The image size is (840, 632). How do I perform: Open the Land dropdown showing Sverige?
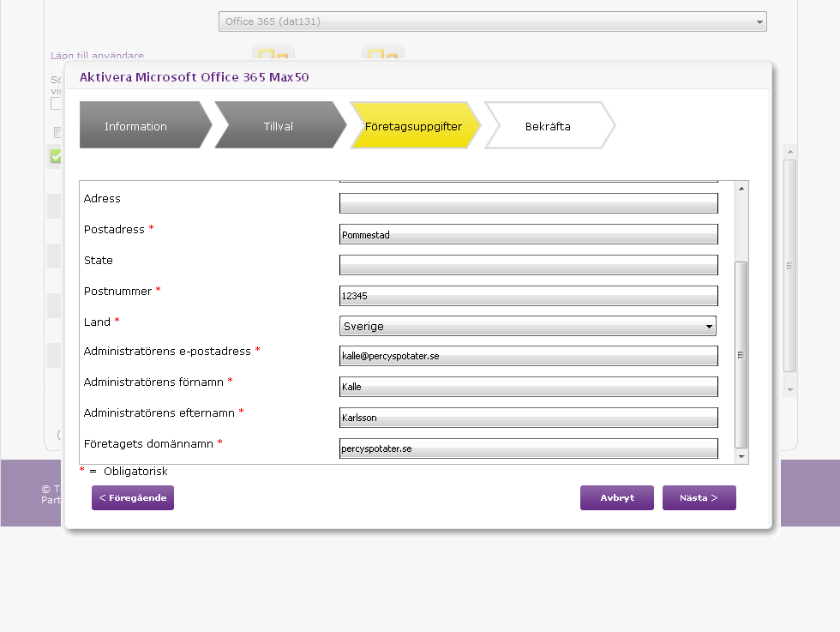pyautogui.click(x=528, y=326)
